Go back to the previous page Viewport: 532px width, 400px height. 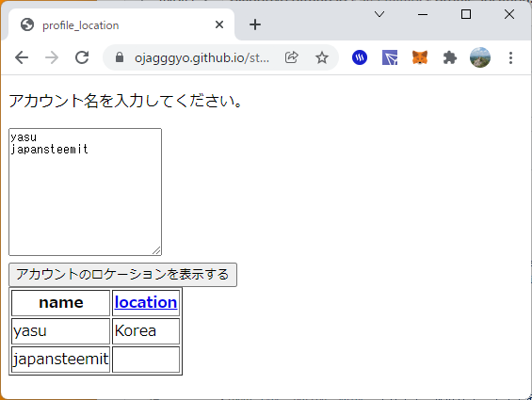(x=22, y=57)
